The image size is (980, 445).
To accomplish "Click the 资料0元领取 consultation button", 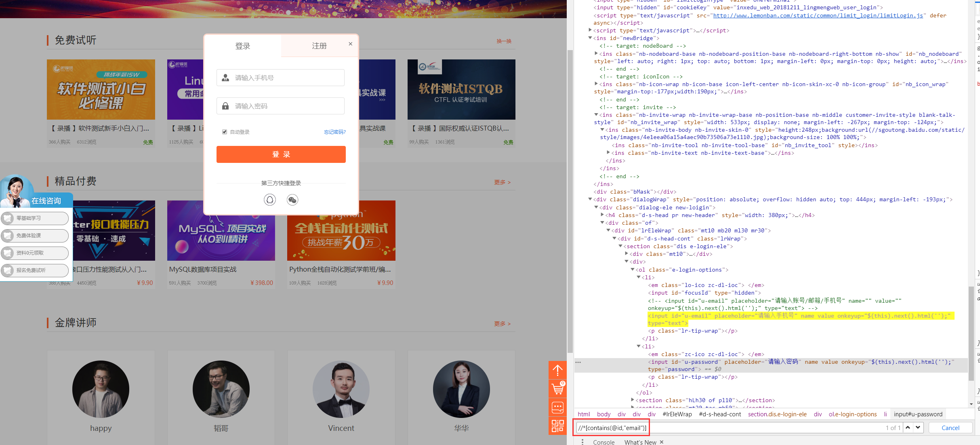I will [35, 253].
